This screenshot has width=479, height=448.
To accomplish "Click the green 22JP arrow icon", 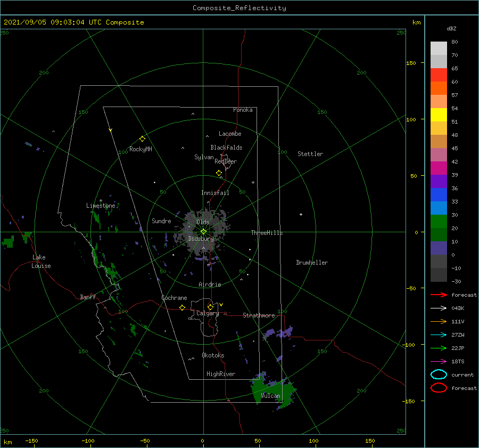I will [x=439, y=348].
